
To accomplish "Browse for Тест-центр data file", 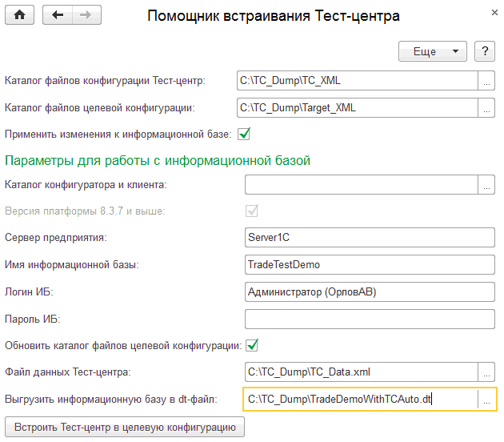I will 486,372.
